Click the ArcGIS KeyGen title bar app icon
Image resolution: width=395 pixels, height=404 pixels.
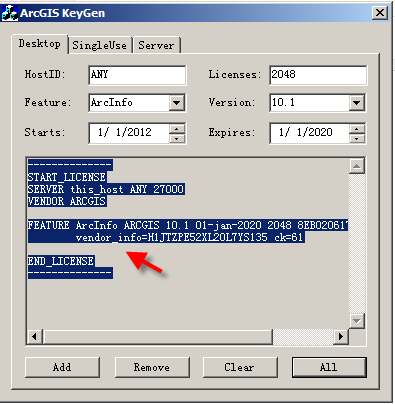tap(10, 13)
